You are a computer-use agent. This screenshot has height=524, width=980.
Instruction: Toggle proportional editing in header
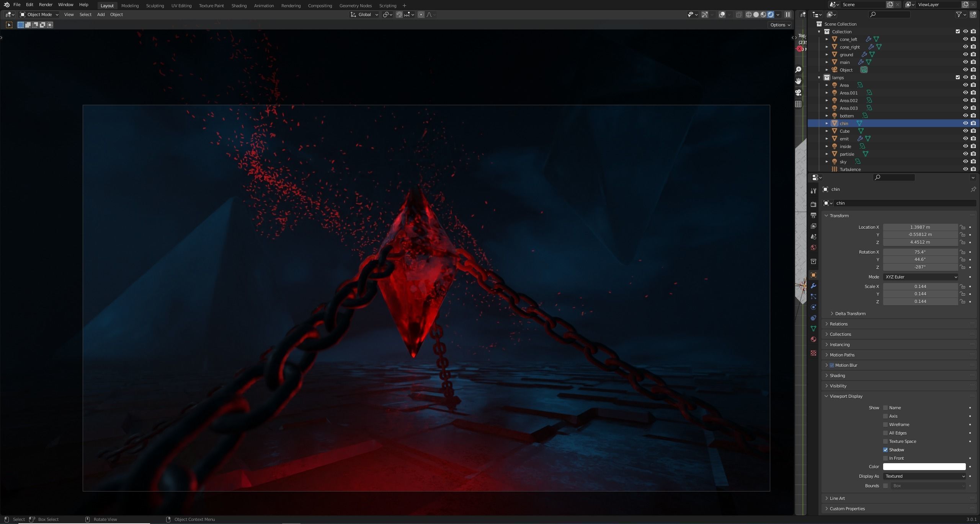[x=421, y=15]
